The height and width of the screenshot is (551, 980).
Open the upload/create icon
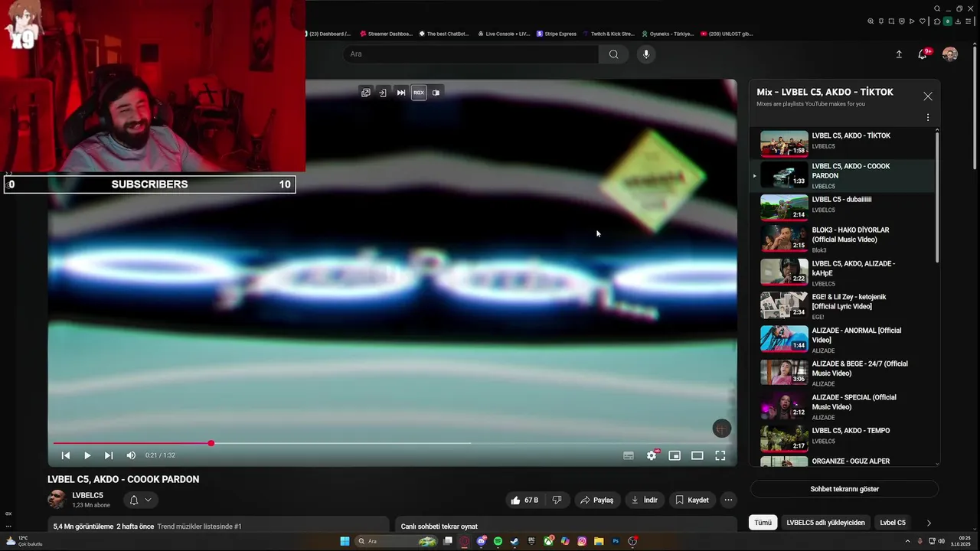coord(899,54)
